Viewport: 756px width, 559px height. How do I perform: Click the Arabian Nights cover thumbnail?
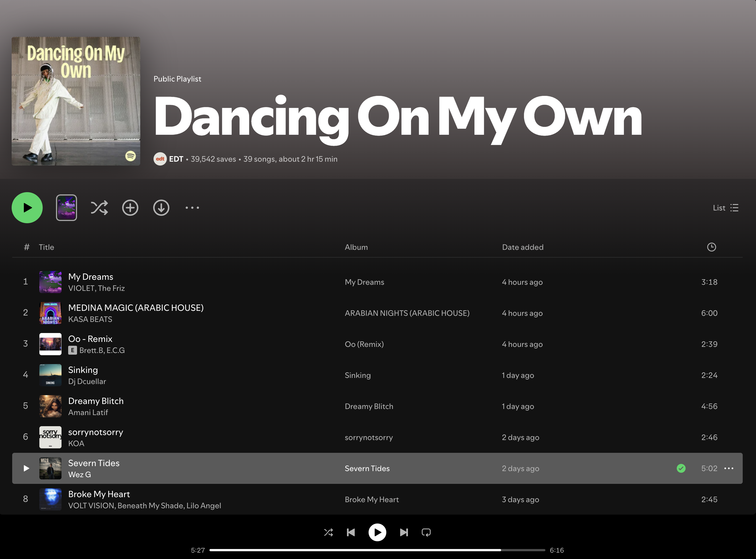pyautogui.click(x=50, y=313)
